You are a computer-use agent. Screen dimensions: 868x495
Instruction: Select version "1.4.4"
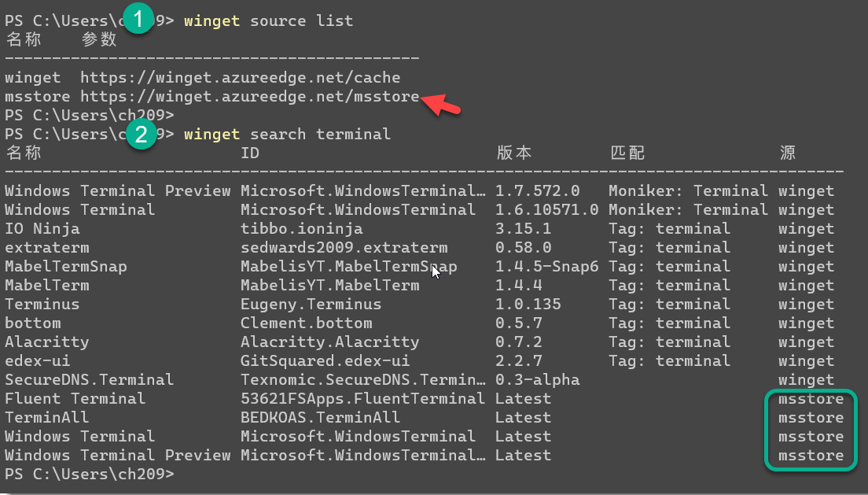pos(519,286)
